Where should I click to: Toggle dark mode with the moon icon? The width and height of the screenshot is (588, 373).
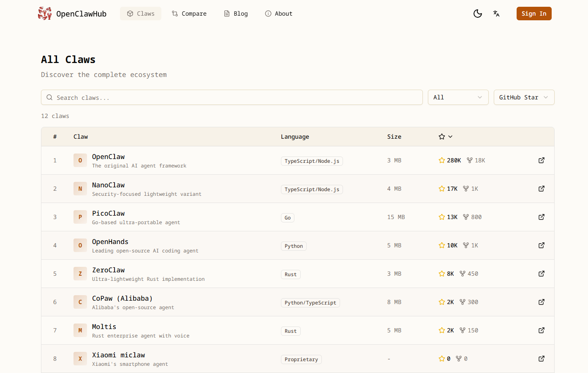[478, 14]
